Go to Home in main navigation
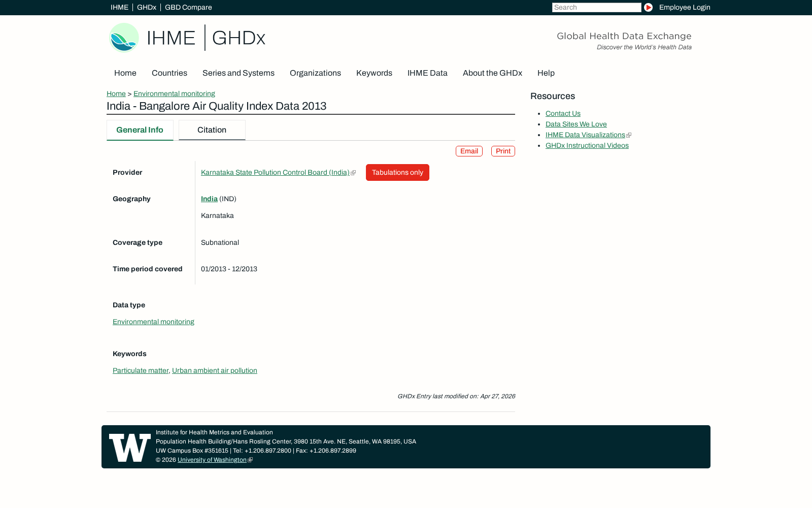 pyautogui.click(x=125, y=73)
